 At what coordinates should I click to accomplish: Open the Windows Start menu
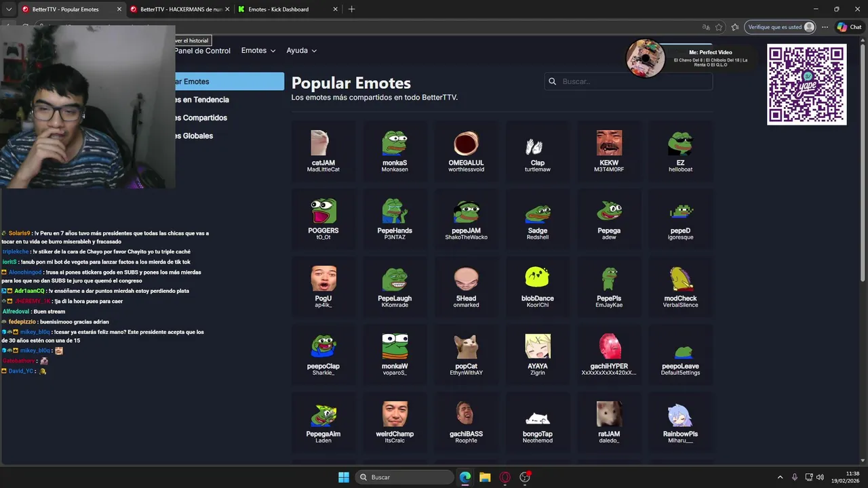[344, 477]
